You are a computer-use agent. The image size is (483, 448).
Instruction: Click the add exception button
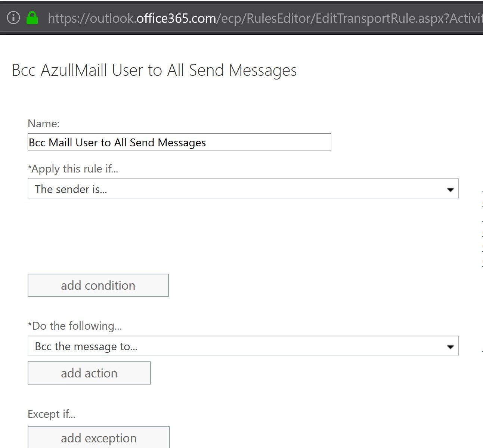(99, 438)
